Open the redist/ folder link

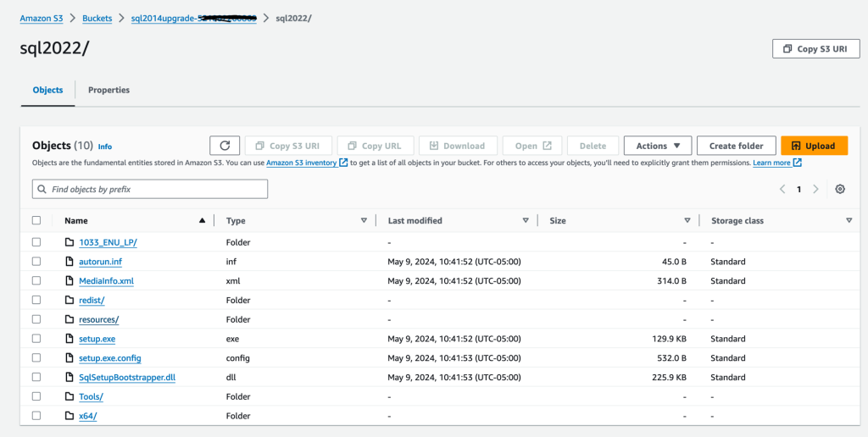pyautogui.click(x=92, y=301)
